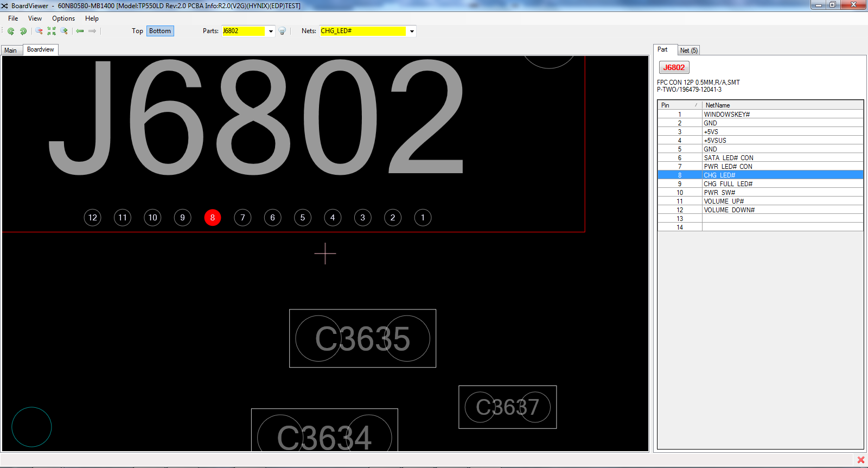This screenshot has width=868, height=468.
Task: Click the rotate right icon in toolbar
Action: pos(23,31)
